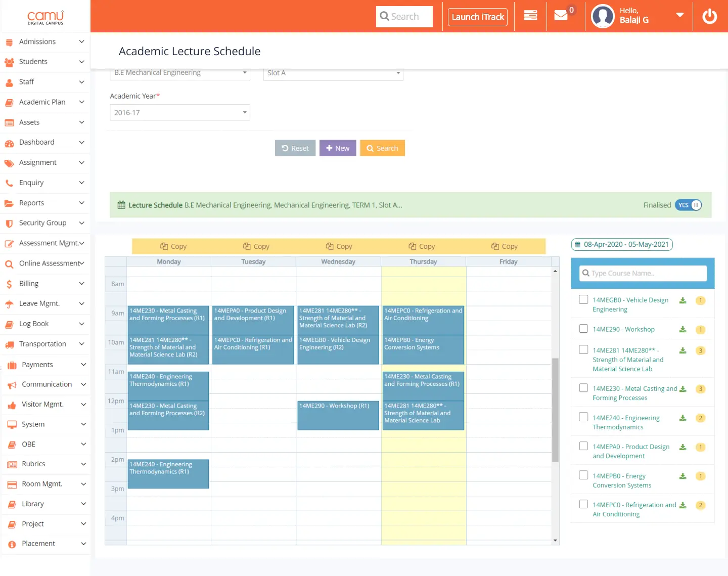Click the user profile avatar
This screenshot has width=728, height=576.
tap(603, 16)
